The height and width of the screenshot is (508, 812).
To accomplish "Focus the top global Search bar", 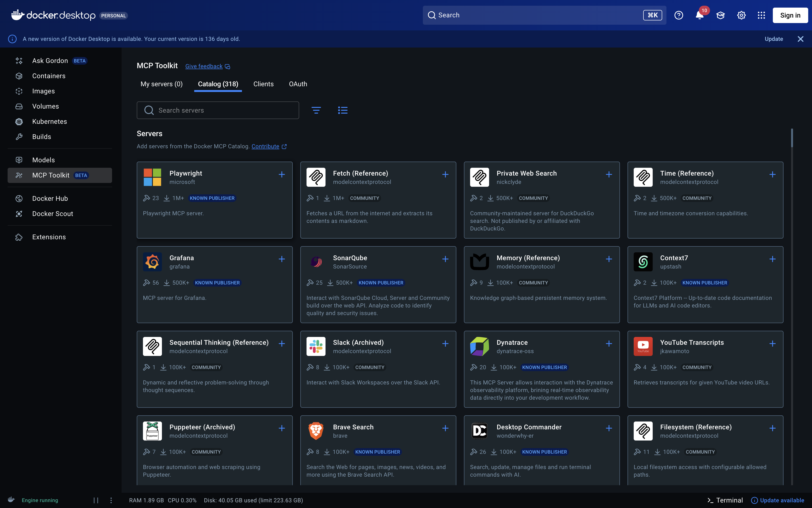I will tap(544, 15).
